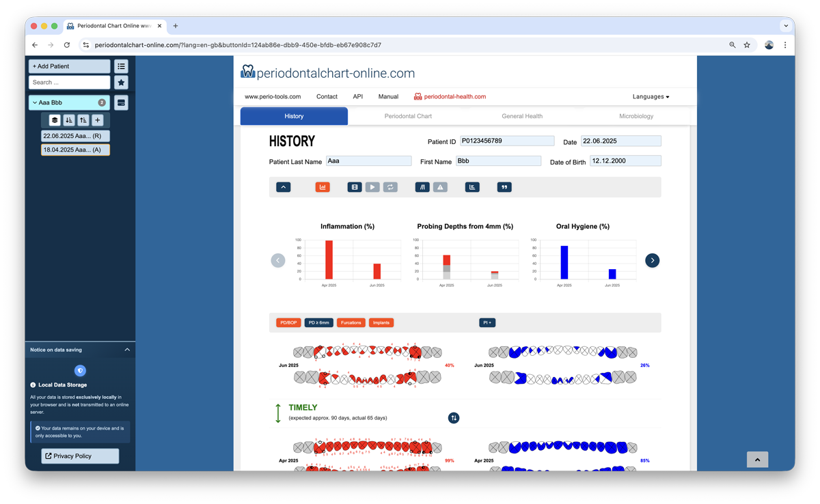The width and height of the screenshot is (820, 504).
Task: Click the storage icon beside Aaa Bbb
Action: coord(121,102)
